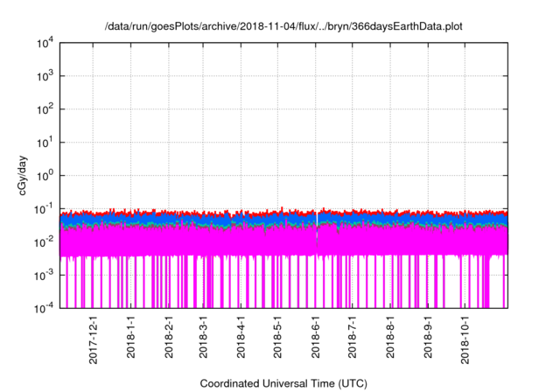The image size is (560, 392).
Task: Click the 10^-3 y-axis tick label
Action: point(44,275)
